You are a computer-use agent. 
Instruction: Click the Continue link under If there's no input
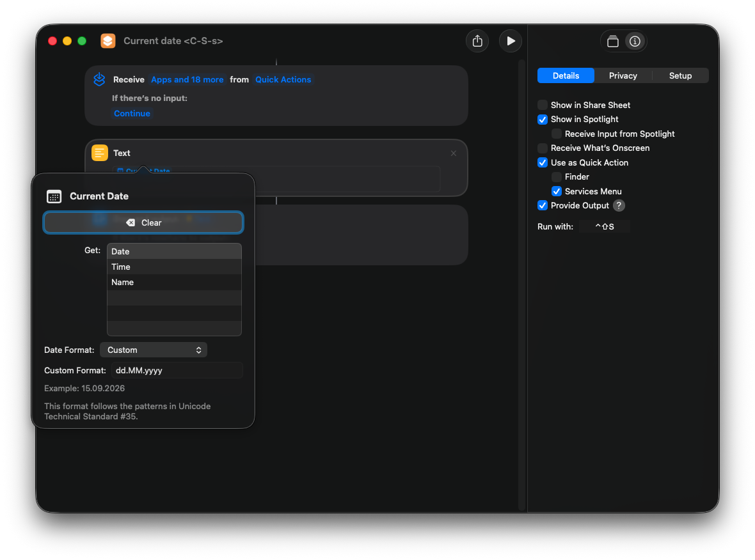[132, 113]
